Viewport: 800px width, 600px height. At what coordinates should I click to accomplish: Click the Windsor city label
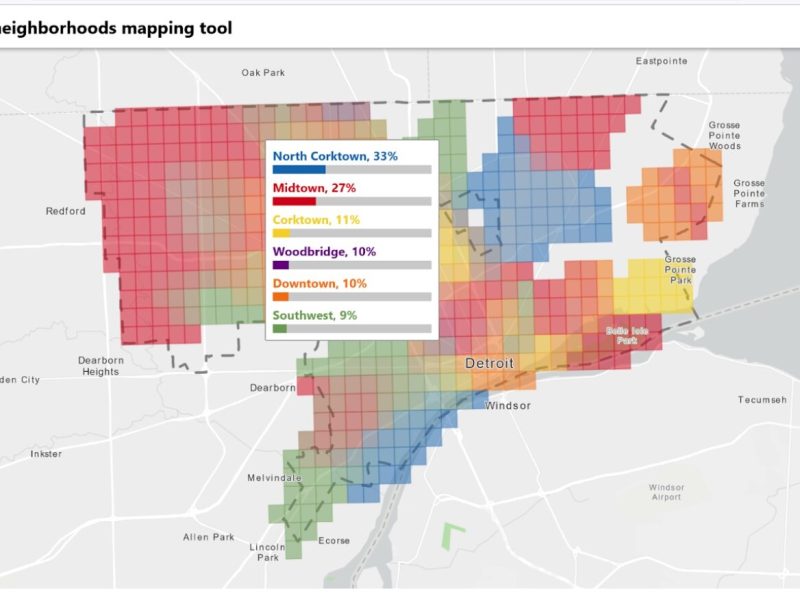click(x=507, y=406)
